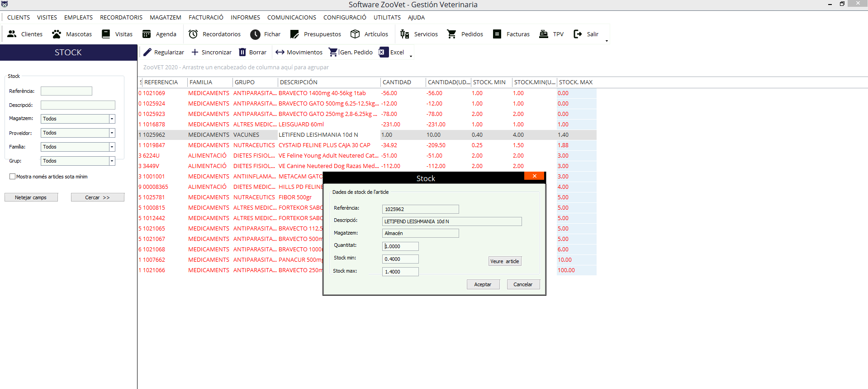
Task: Click the Stock min field in dialog
Action: (400, 259)
